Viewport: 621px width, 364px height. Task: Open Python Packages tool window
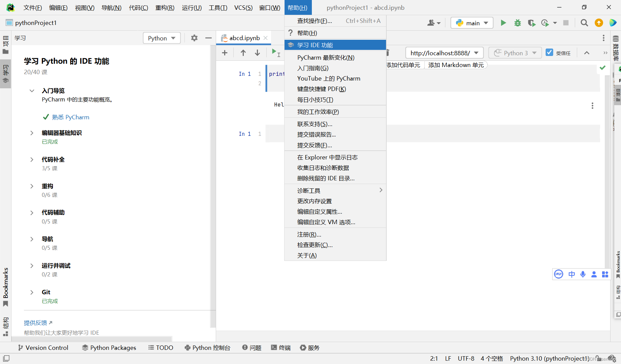point(109,348)
